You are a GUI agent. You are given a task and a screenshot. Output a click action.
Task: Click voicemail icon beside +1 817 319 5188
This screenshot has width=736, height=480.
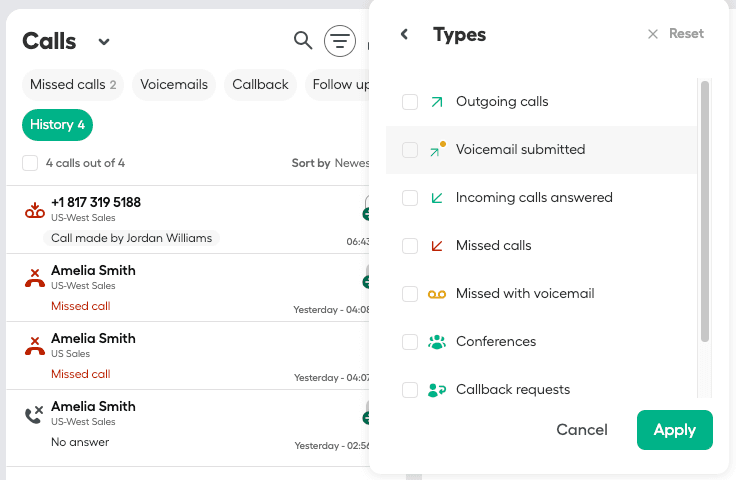pyautogui.click(x=34, y=210)
